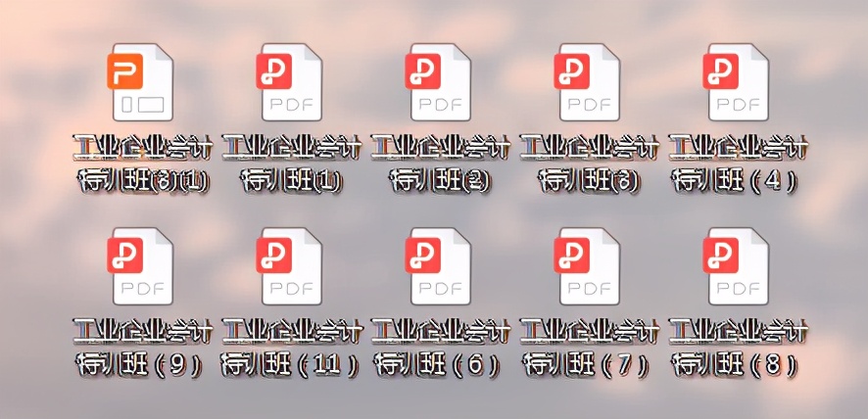
Task: Click the PDF file name ending 特训班(3)
Action: click(590, 163)
